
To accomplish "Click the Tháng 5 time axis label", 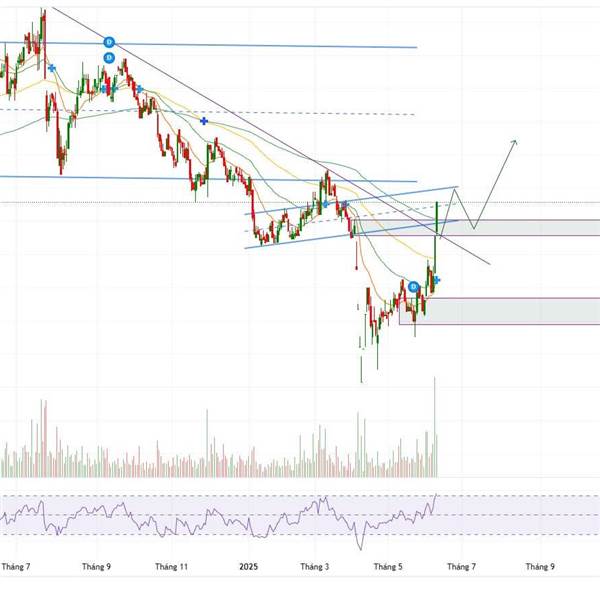I will click(x=388, y=566).
